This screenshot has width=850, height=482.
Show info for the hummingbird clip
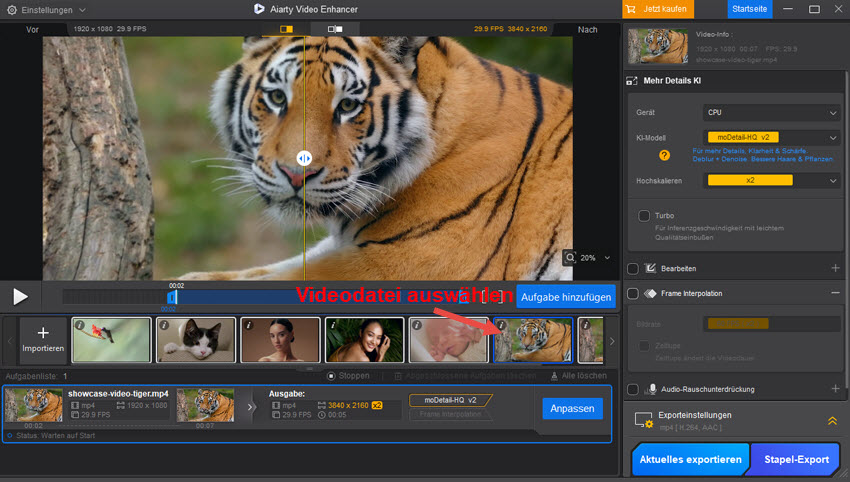[x=80, y=325]
